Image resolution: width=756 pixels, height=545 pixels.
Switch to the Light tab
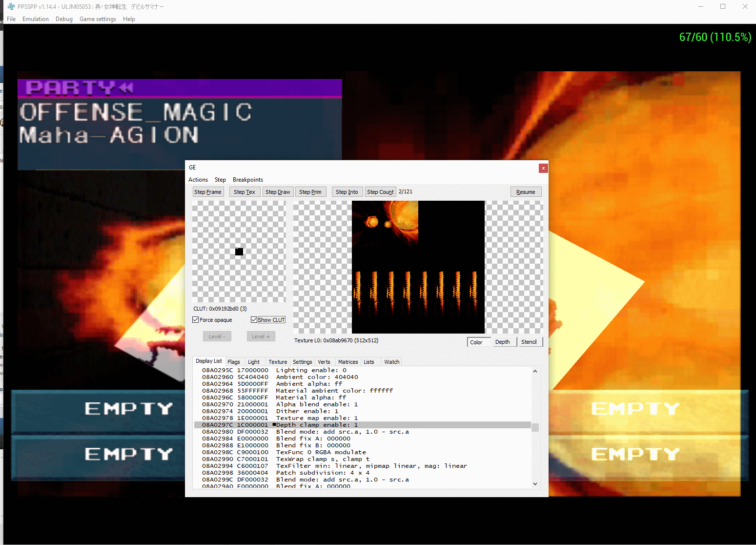254,362
